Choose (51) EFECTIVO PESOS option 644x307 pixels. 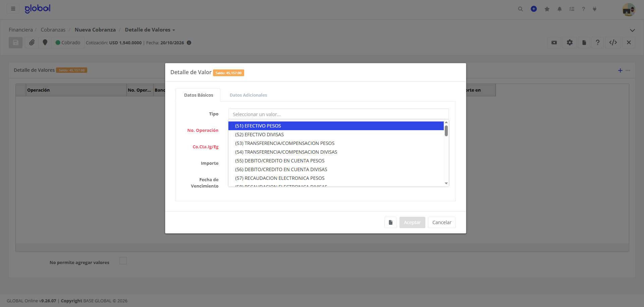click(336, 126)
